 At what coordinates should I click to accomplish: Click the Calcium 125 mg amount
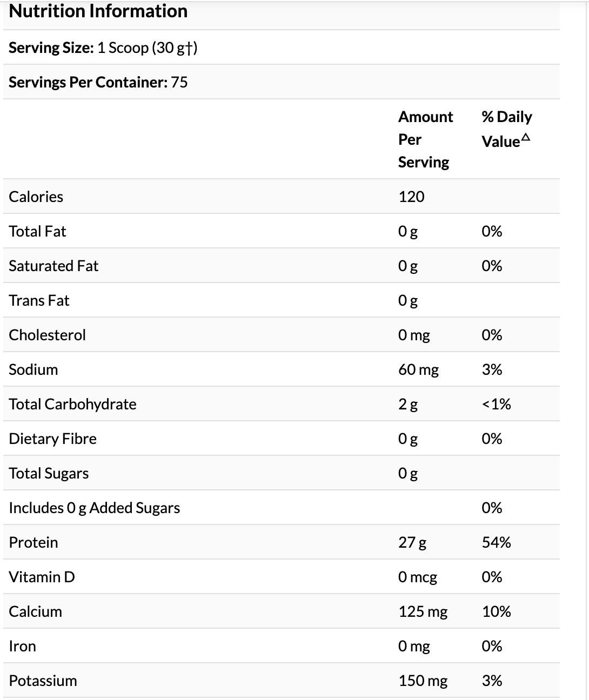click(423, 611)
